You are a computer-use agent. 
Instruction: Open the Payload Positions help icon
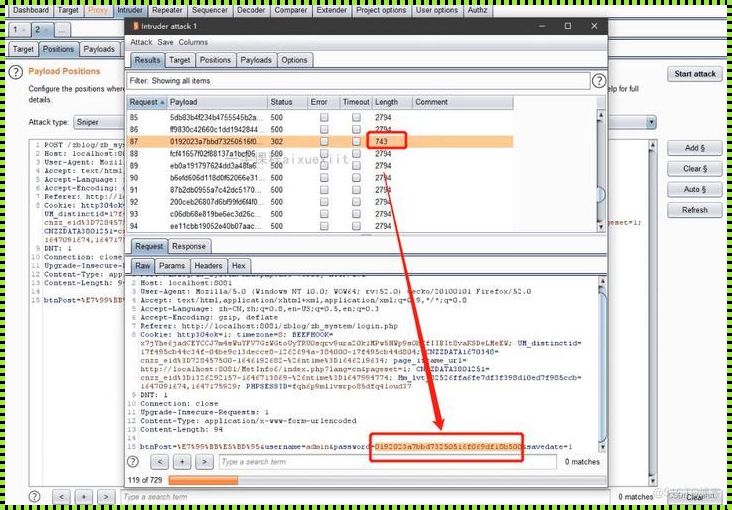point(16,72)
